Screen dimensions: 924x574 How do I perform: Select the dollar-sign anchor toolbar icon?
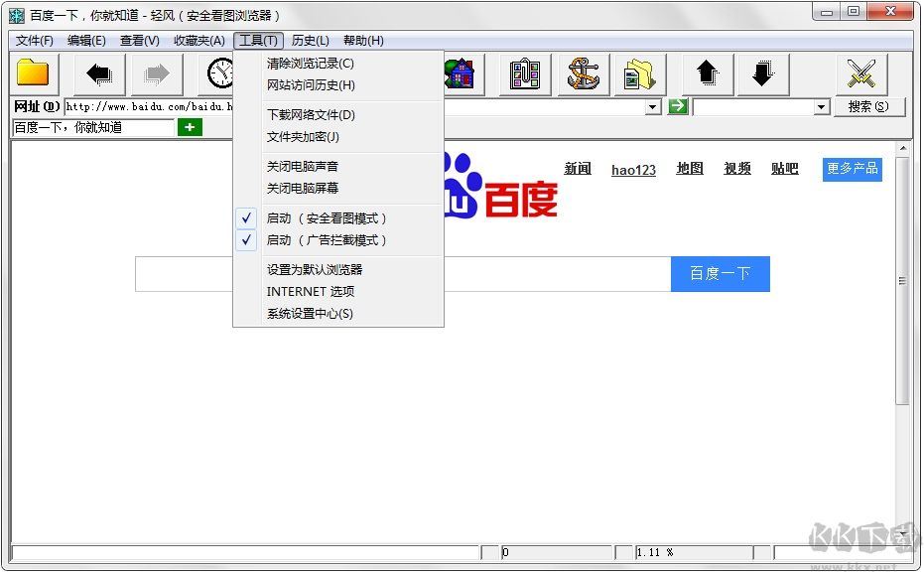583,72
